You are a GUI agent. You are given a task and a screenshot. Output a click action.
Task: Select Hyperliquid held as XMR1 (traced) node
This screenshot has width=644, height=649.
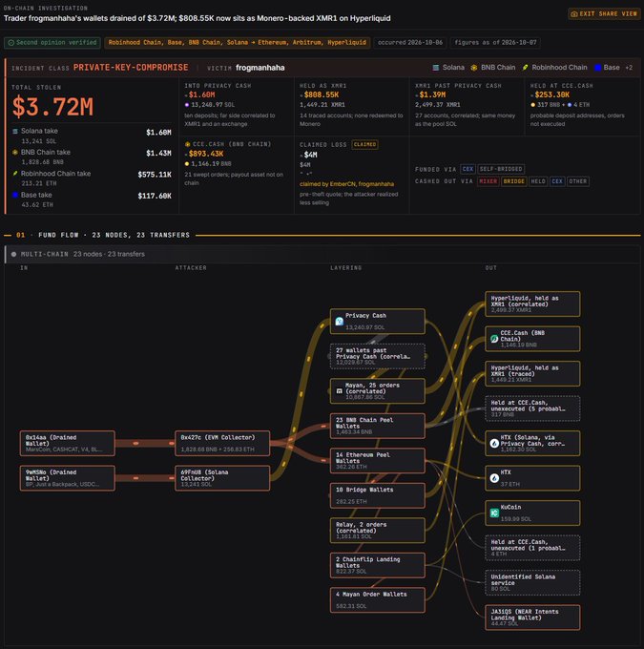pyautogui.click(x=532, y=373)
